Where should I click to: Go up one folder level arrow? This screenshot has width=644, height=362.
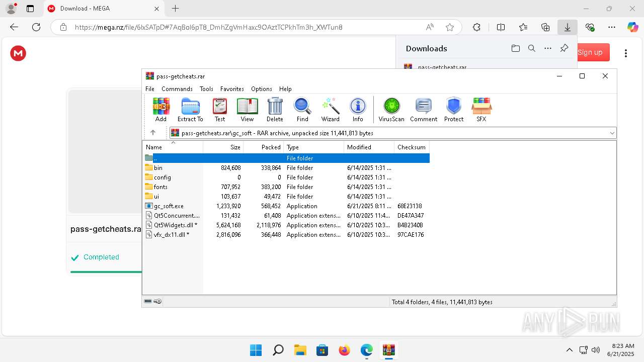click(x=153, y=133)
